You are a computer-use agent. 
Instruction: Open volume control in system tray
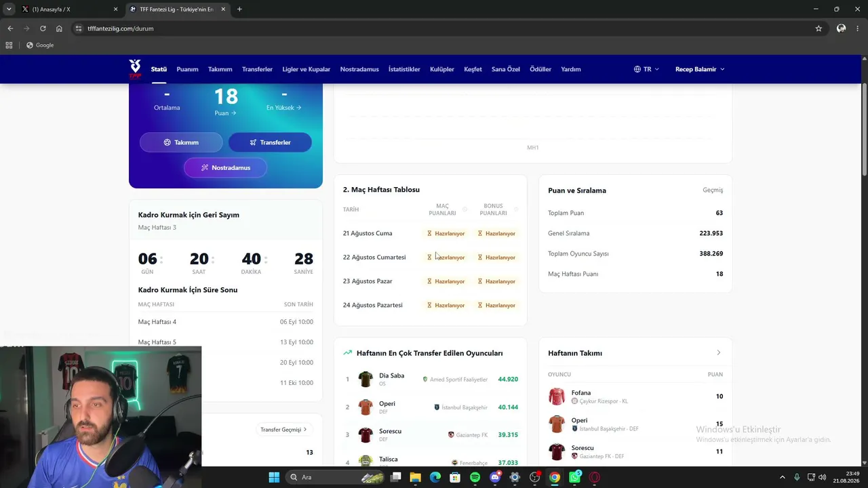822,477
